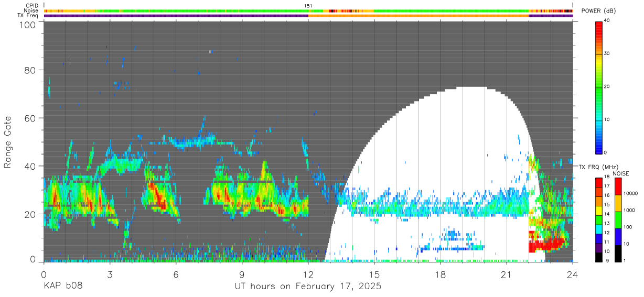Click the 6 hour tick on the x-axis
The image size is (644, 297).
tap(176, 274)
